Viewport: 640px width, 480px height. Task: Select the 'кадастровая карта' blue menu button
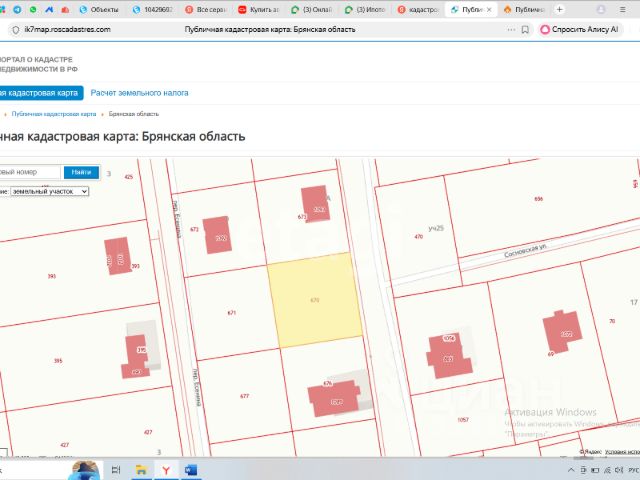point(41,93)
